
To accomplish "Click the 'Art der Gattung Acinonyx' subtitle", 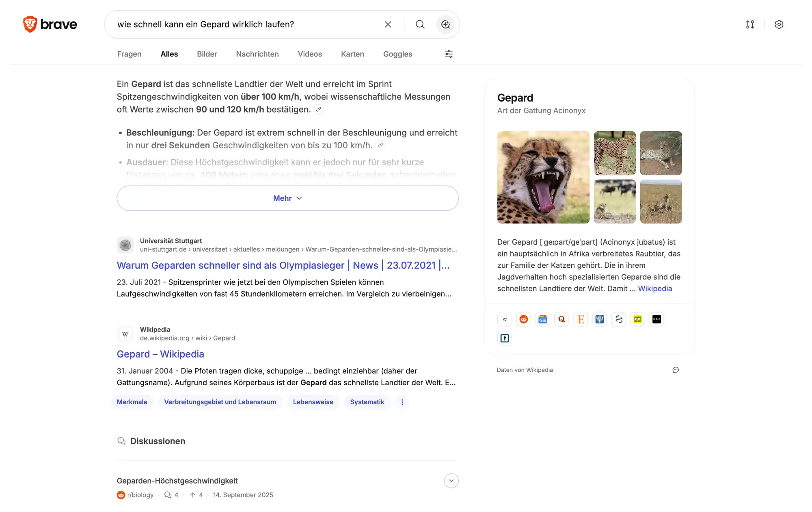I will coord(541,111).
